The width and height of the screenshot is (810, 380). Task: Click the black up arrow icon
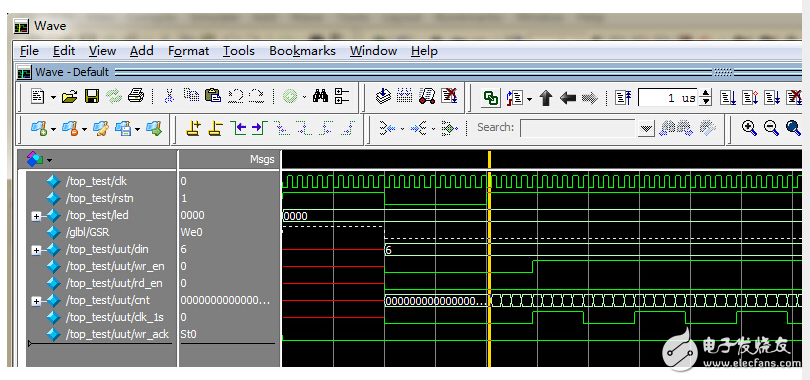546,97
